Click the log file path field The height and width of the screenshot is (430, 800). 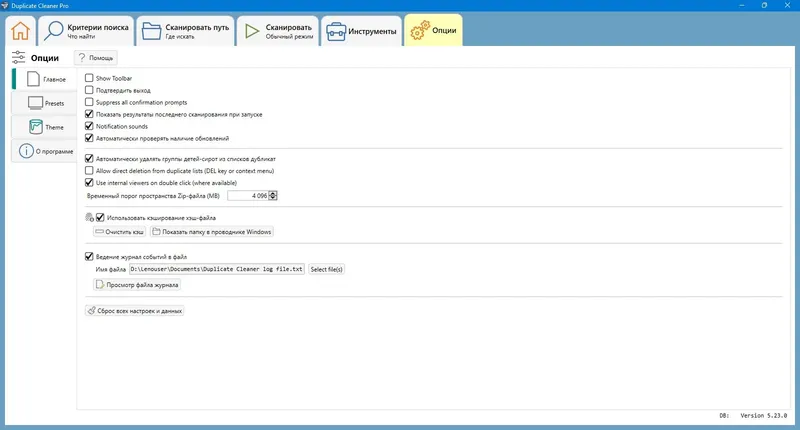click(217, 269)
